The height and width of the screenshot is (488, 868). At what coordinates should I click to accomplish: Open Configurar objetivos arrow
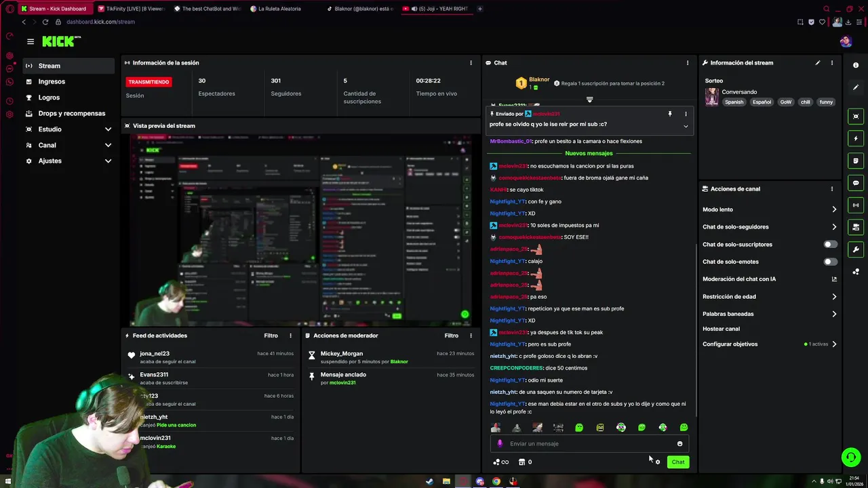(834, 344)
